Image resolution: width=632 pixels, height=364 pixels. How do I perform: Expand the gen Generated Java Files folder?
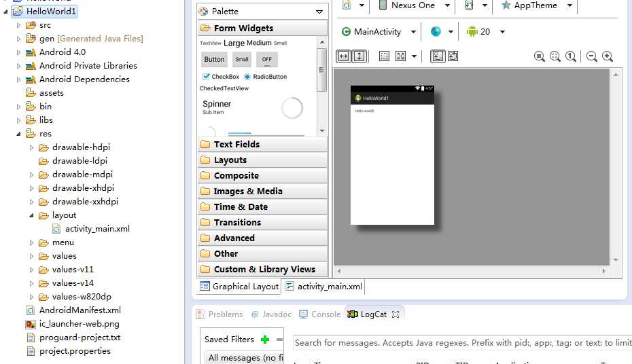[18, 39]
